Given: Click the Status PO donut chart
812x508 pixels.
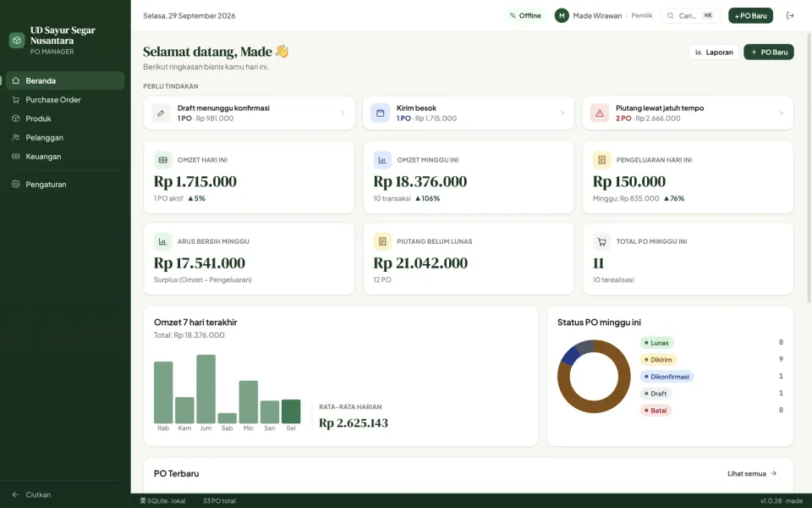Looking at the screenshot, I should pyautogui.click(x=594, y=376).
